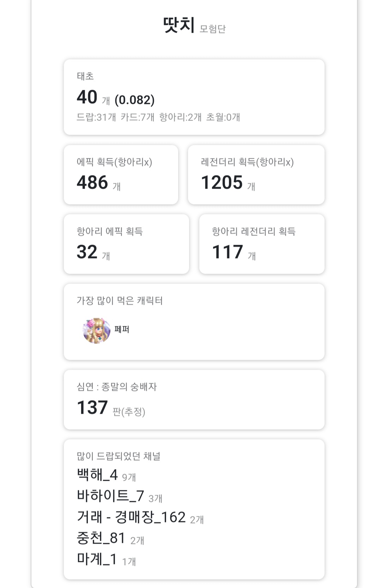Click the 가장 많이 먹은 캐릭터 heading
The image size is (381, 588).
point(120,301)
